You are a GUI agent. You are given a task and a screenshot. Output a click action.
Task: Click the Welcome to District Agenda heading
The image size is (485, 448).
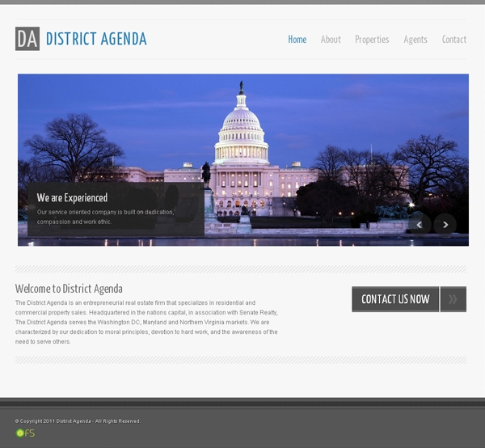pyautogui.click(x=69, y=289)
